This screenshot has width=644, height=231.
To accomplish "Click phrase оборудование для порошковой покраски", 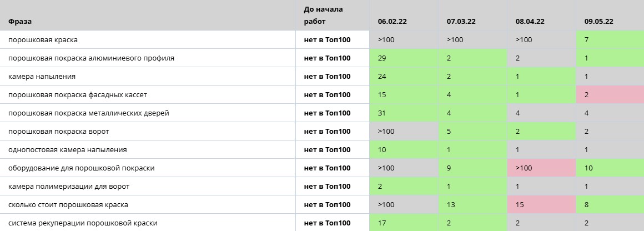I will [x=81, y=168].
